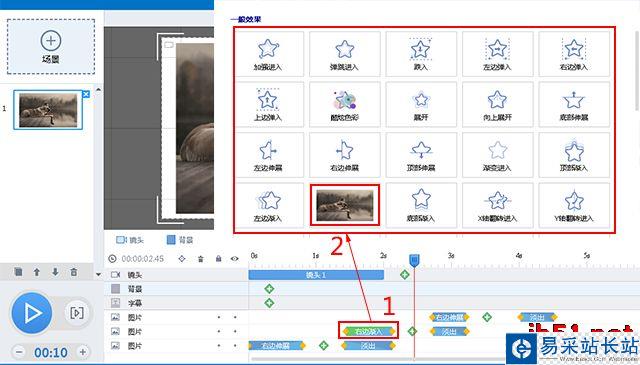Viewport: 640px width, 365px height.
Task: Select the 镜头 1 clip on the timeline
Action: coord(316,275)
